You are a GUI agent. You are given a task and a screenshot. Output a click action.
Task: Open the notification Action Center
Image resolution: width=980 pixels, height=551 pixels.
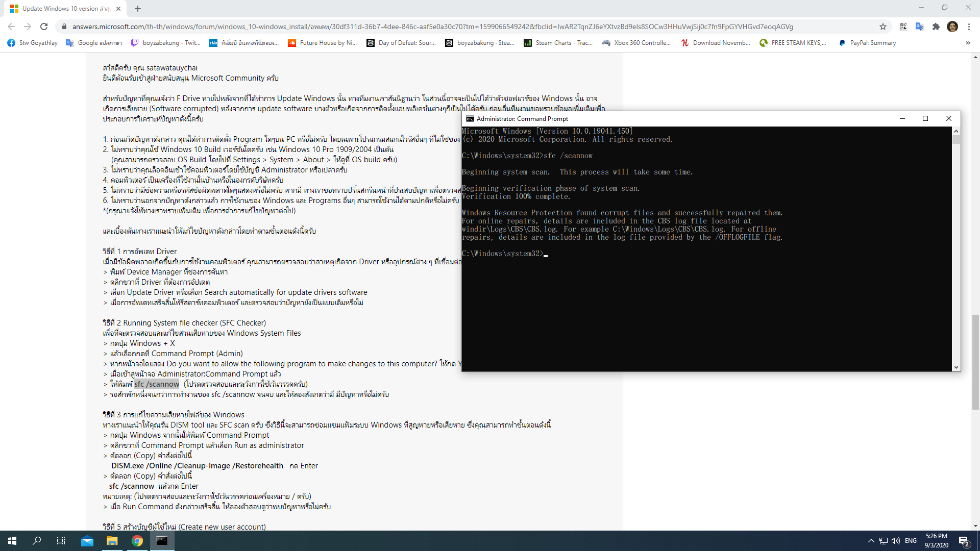click(x=964, y=541)
